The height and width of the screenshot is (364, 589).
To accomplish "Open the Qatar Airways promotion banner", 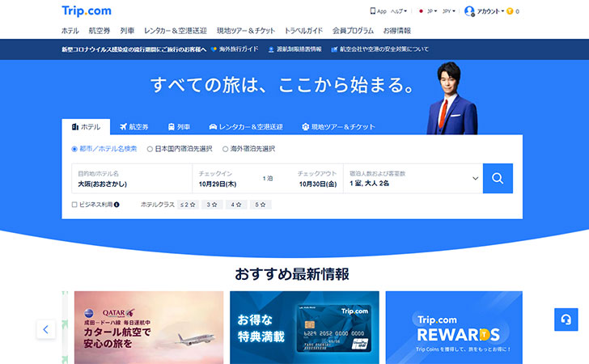I will click(149, 328).
